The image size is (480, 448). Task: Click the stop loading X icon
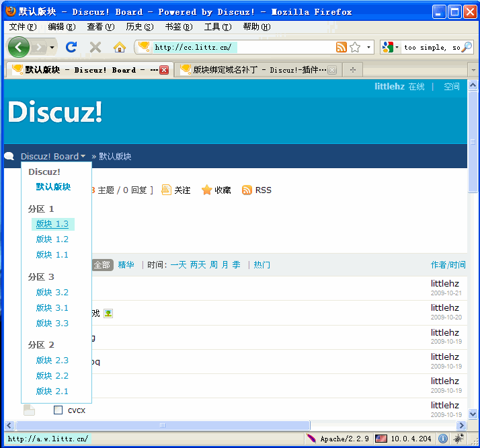point(95,47)
